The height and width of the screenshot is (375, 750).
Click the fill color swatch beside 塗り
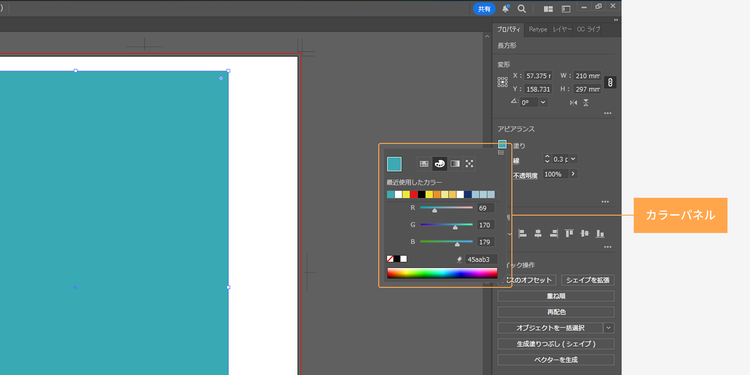pyautogui.click(x=502, y=143)
